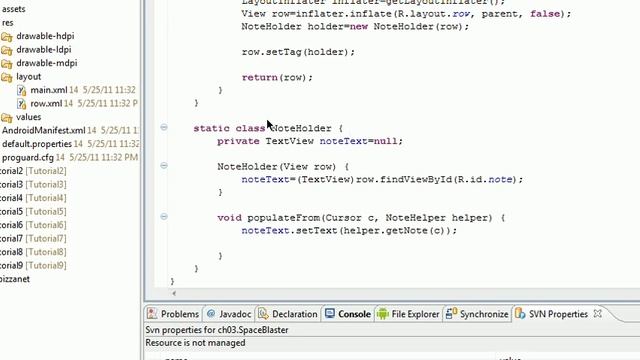
Task: Select the Tutorial9 project
Action: (x=33, y=265)
